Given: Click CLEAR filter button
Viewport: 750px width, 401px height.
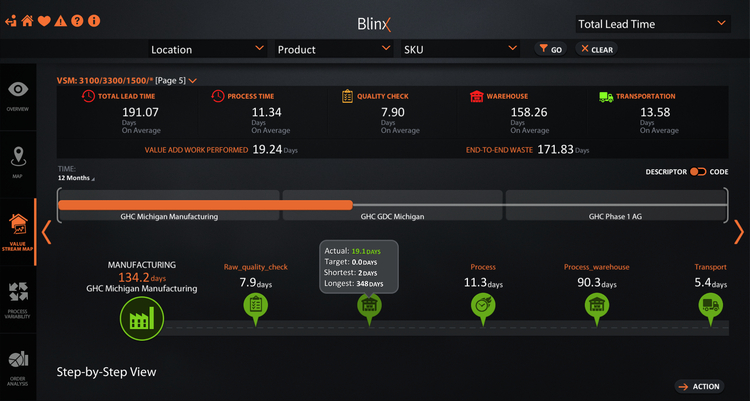Looking at the screenshot, I should pos(596,49).
